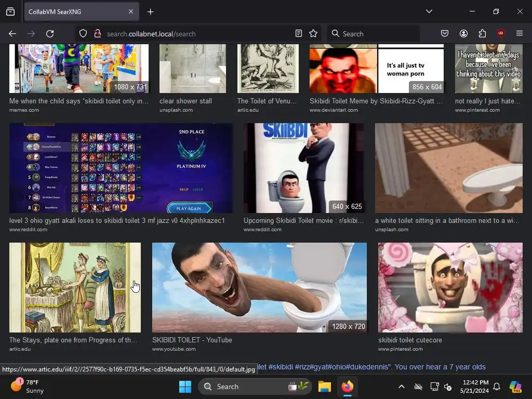Open the extensions puzzle icon
The height and width of the screenshot is (399, 532).
[482, 34]
